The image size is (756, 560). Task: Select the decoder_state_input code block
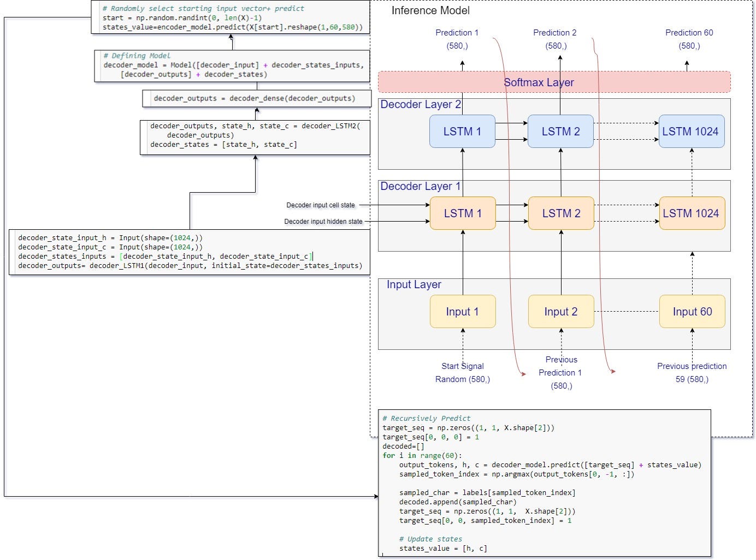pos(190,252)
